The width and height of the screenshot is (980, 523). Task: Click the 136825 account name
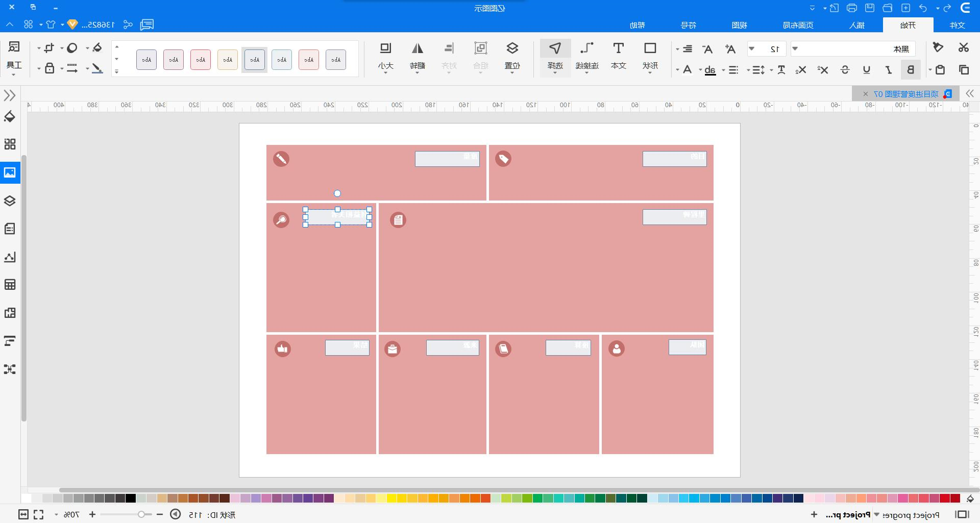98,24
